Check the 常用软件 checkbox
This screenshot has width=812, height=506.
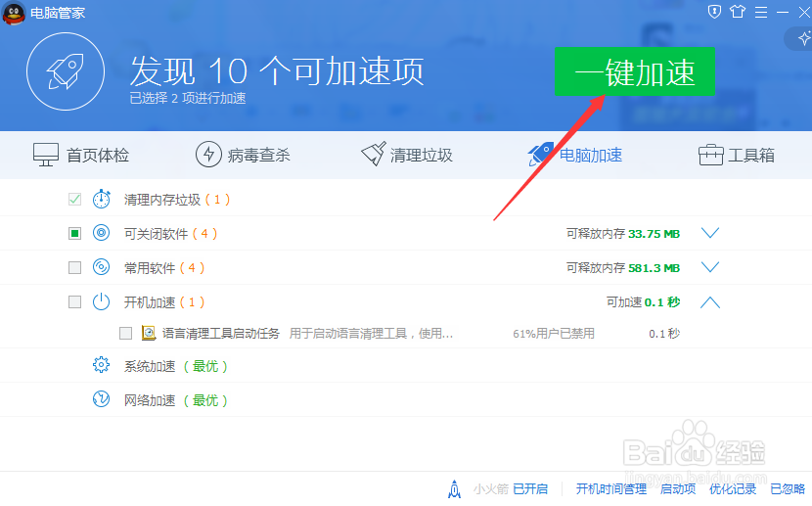coord(74,268)
